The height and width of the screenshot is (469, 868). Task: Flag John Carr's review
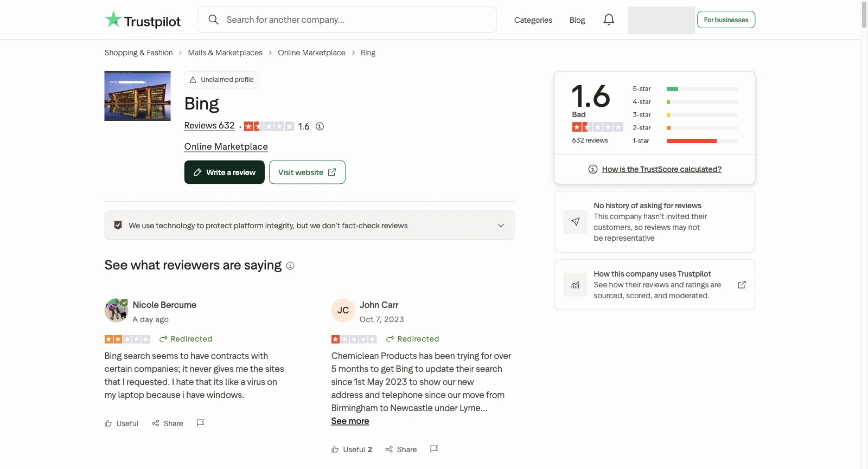click(x=434, y=449)
